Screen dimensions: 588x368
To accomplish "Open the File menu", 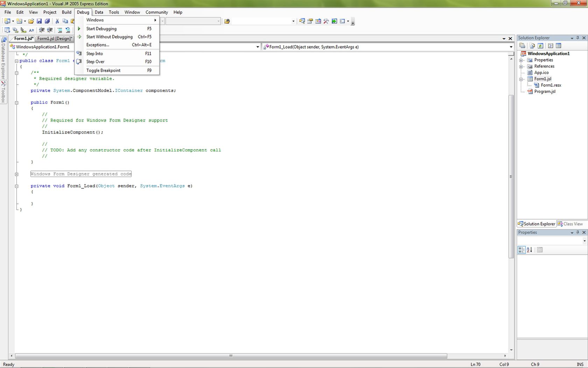I will (x=8, y=12).
